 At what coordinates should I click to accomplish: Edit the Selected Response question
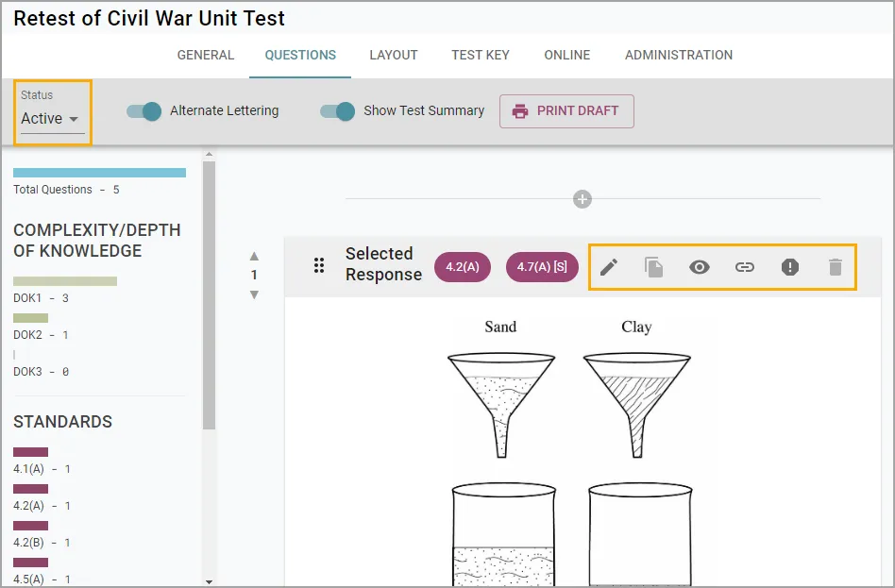pos(609,267)
